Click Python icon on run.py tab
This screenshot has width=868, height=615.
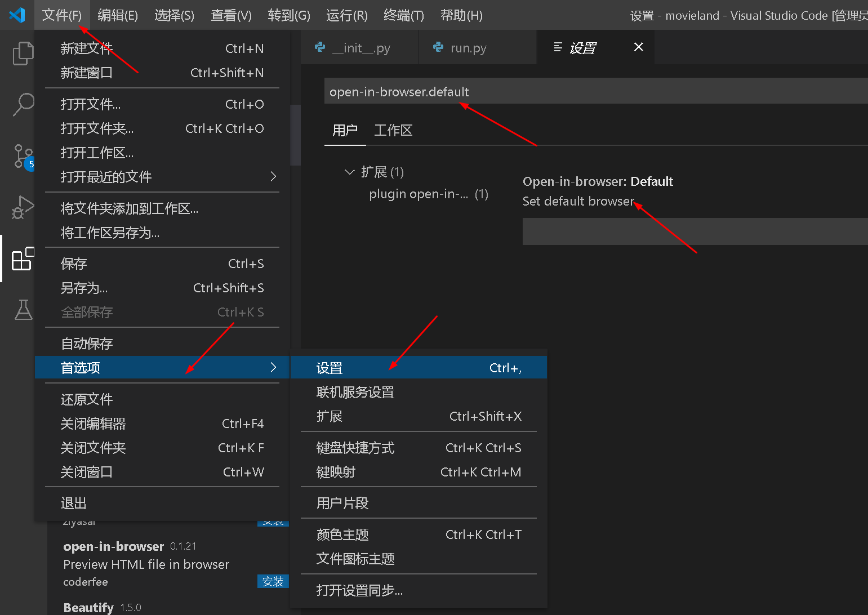pyautogui.click(x=438, y=47)
